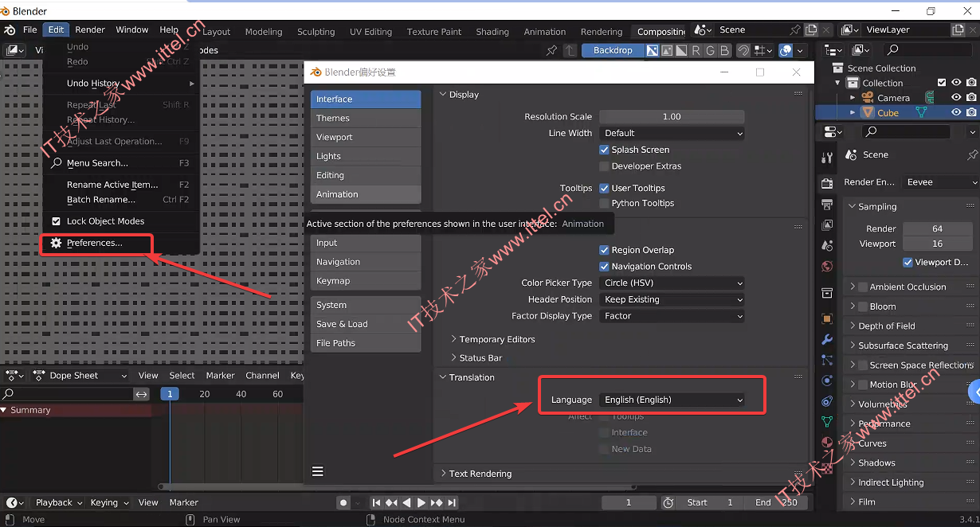
Task: Select the B blue channel button
Action: [724, 50]
